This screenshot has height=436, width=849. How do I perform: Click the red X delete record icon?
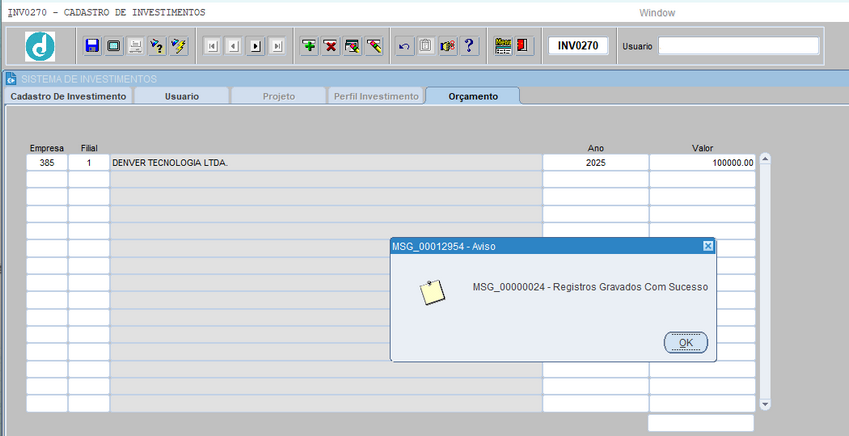pos(330,46)
